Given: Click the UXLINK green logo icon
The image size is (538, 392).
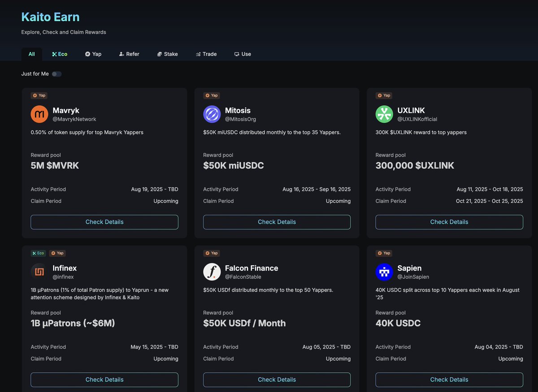Looking at the screenshot, I should click(x=384, y=114).
